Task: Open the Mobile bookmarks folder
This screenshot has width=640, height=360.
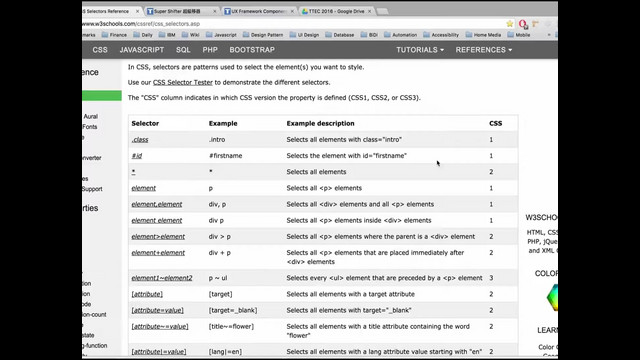Action: tap(519, 35)
